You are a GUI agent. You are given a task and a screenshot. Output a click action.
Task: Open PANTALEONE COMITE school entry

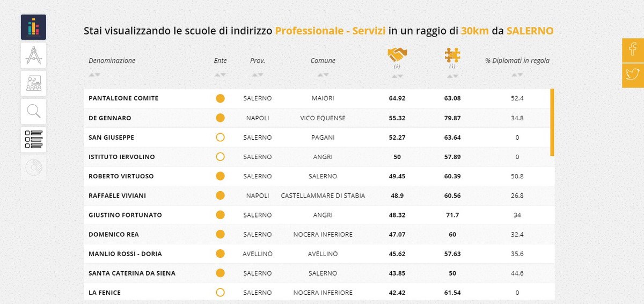tap(123, 98)
